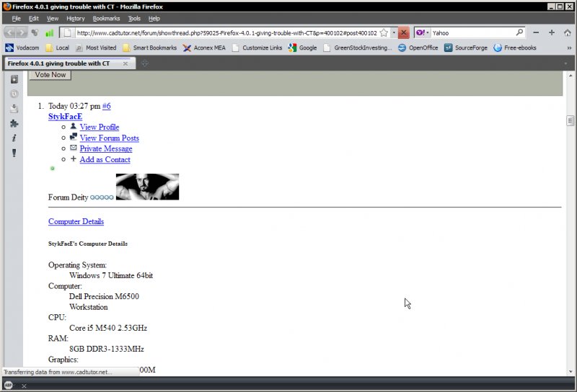Open a new tab with the plus button

click(145, 63)
